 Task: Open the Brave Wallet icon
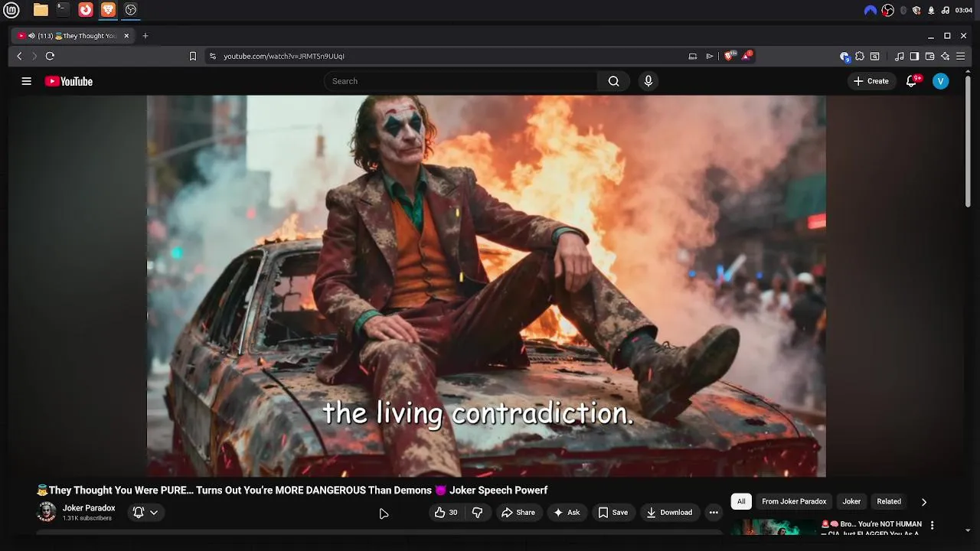930,56
